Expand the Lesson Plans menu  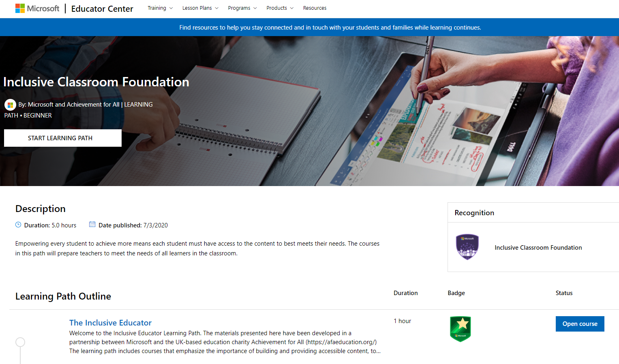tap(200, 8)
